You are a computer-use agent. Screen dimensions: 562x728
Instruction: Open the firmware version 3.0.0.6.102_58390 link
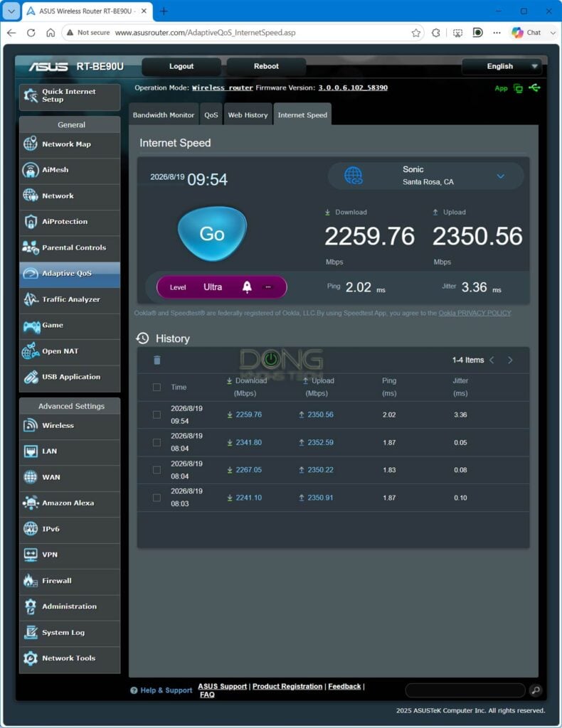353,87
